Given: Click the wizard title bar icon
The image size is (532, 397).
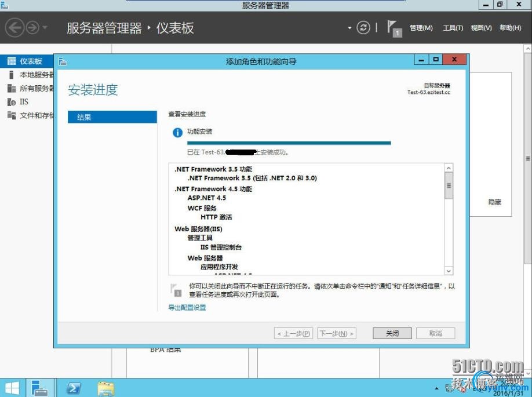Looking at the screenshot, I should click(63, 61).
